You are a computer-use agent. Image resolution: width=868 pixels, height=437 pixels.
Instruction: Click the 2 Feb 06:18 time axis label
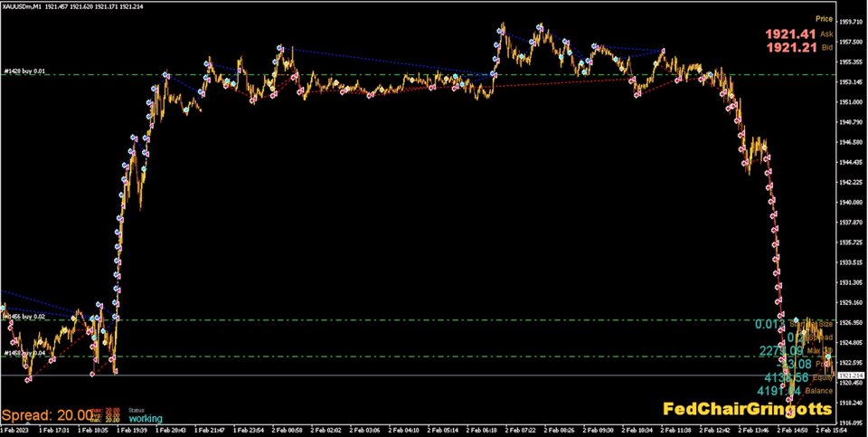483,430
